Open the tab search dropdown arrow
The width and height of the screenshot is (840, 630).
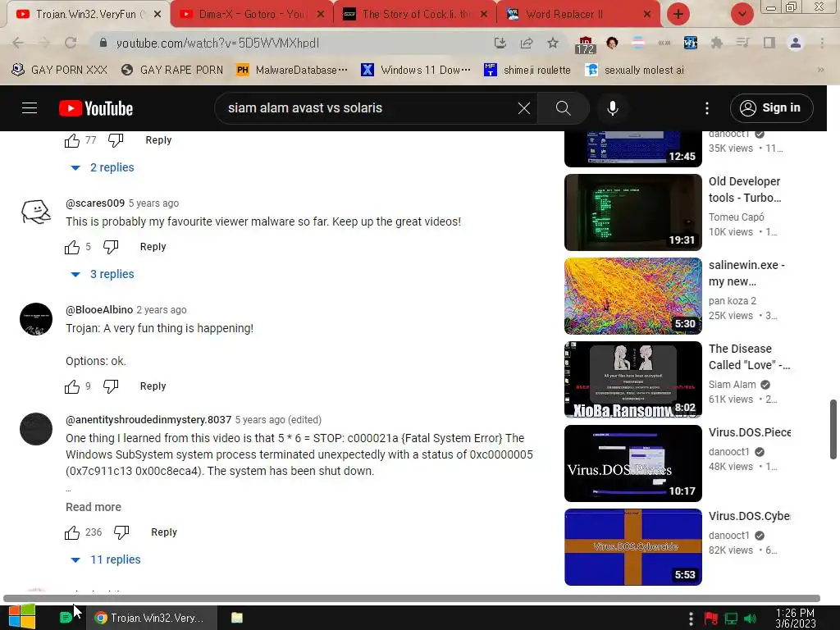tap(742, 14)
